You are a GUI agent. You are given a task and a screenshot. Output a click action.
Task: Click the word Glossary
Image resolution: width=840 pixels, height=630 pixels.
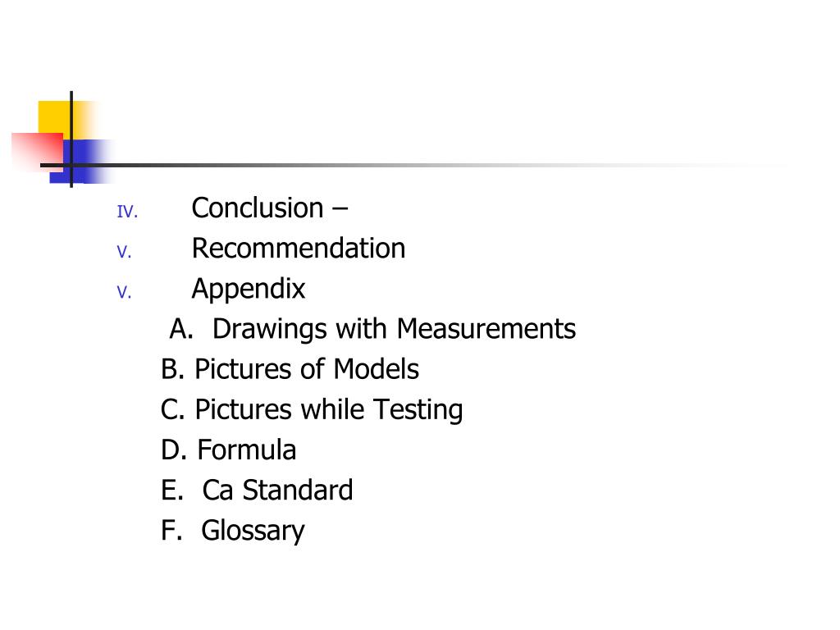[253, 532]
